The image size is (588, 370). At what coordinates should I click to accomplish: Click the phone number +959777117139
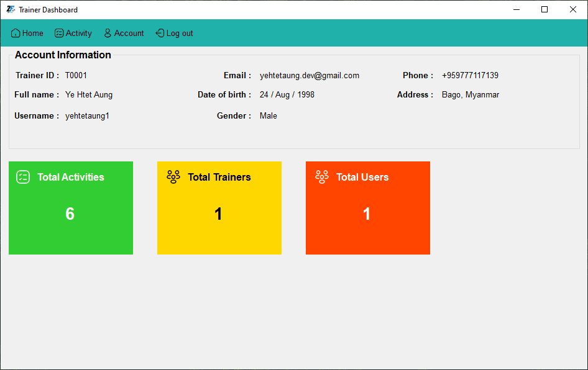pyautogui.click(x=470, y=76)
